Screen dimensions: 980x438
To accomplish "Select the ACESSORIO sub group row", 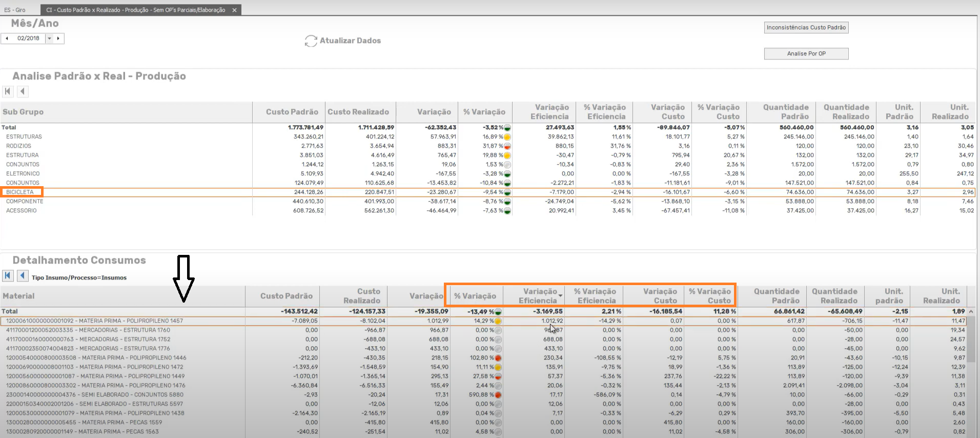I will coord(487,211).
